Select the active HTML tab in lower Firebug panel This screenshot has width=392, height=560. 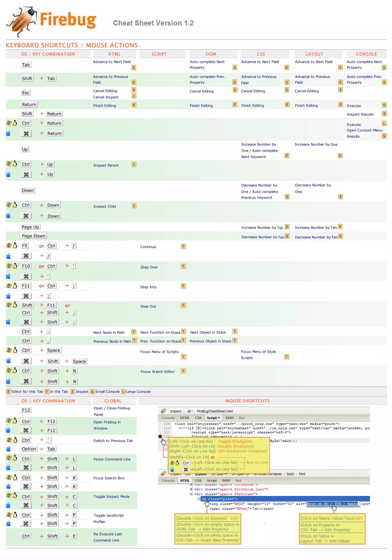[x=185, y=481]
